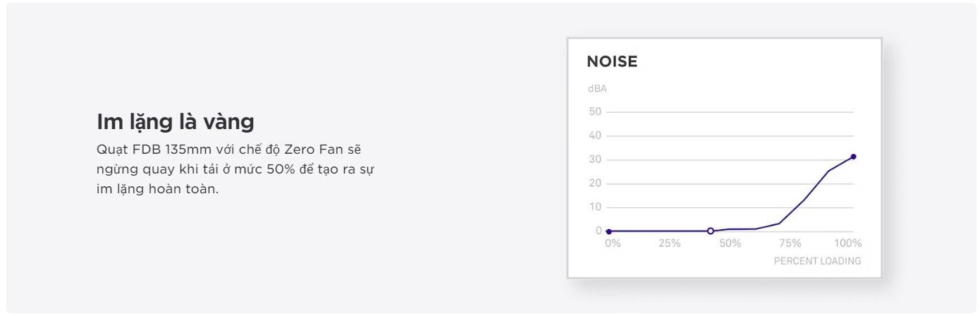Click the dBA unit label

596,89
